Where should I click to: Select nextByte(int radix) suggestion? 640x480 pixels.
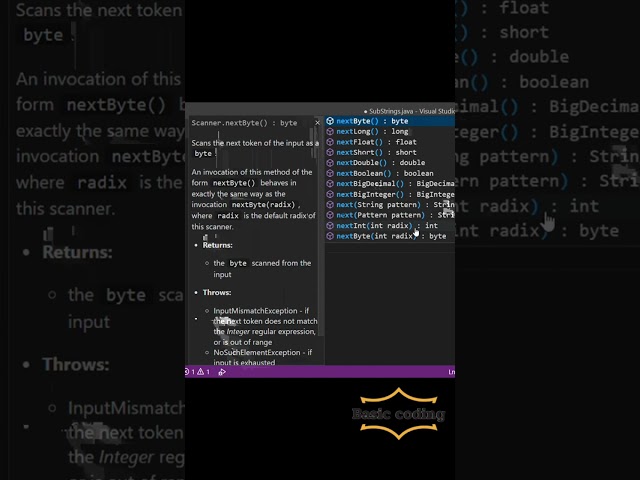(390, 236)
